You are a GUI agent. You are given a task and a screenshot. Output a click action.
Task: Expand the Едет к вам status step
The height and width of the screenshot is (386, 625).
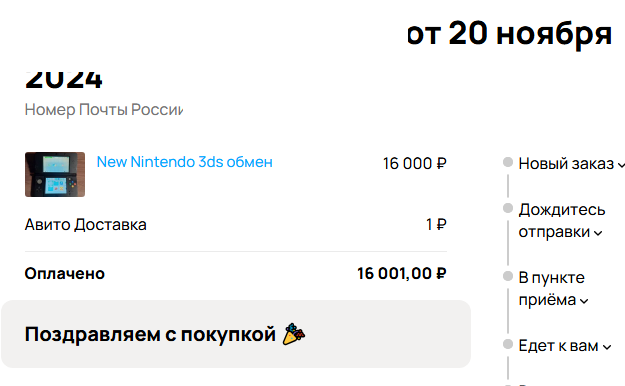tap(565, 346)
